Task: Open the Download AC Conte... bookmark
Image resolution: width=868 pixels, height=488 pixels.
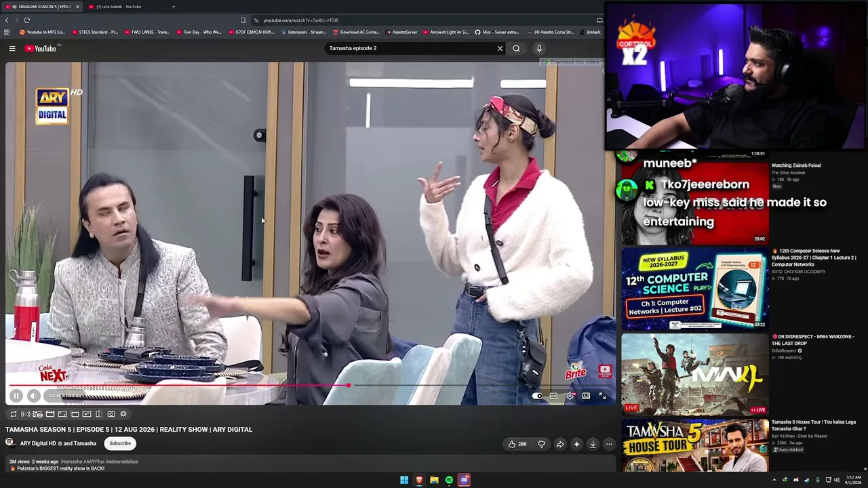Action: click(x=357, y=32)
